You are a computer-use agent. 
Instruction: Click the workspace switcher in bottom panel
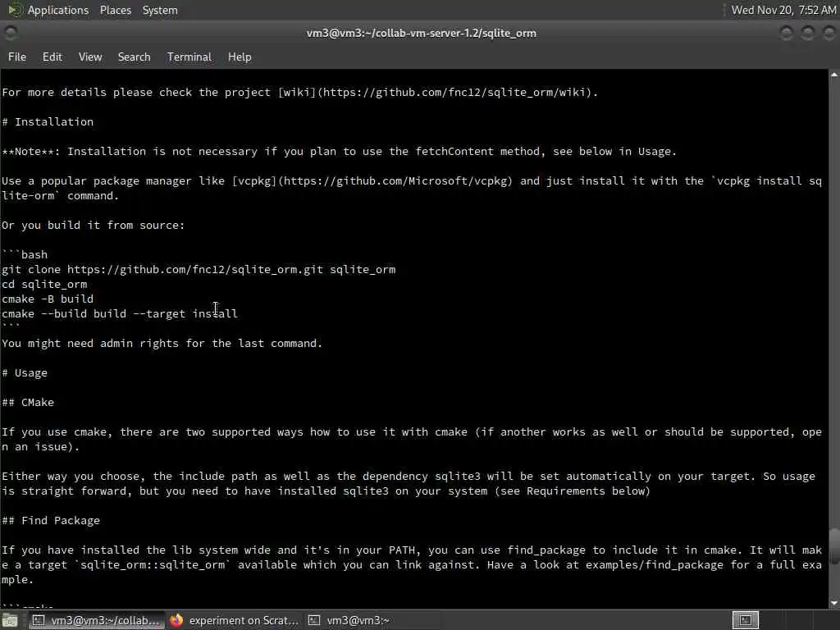745,620
